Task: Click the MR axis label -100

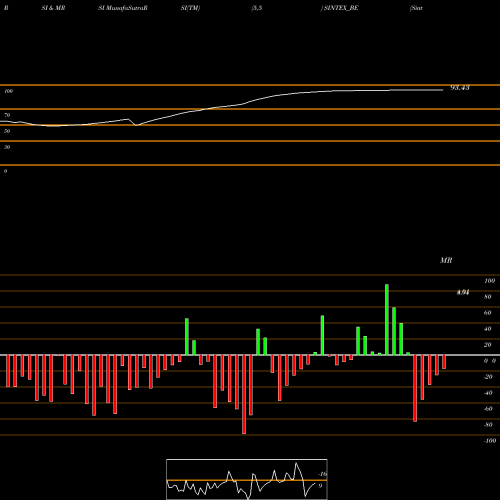Action: [490, 441]
